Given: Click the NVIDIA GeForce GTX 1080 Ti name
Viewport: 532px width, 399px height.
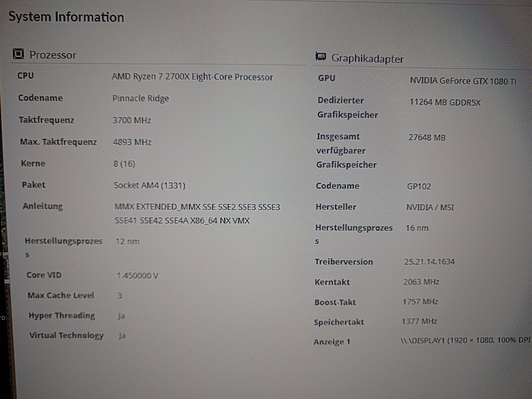Looking at the screenshot, I should click(x=463, y=81).
